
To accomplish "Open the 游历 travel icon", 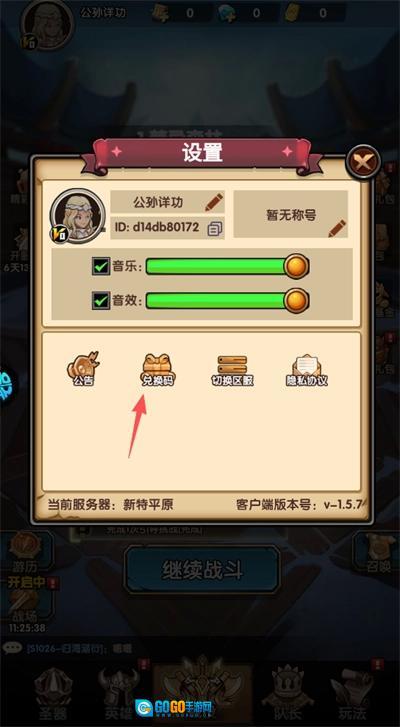I will click(x=25, y=552).
